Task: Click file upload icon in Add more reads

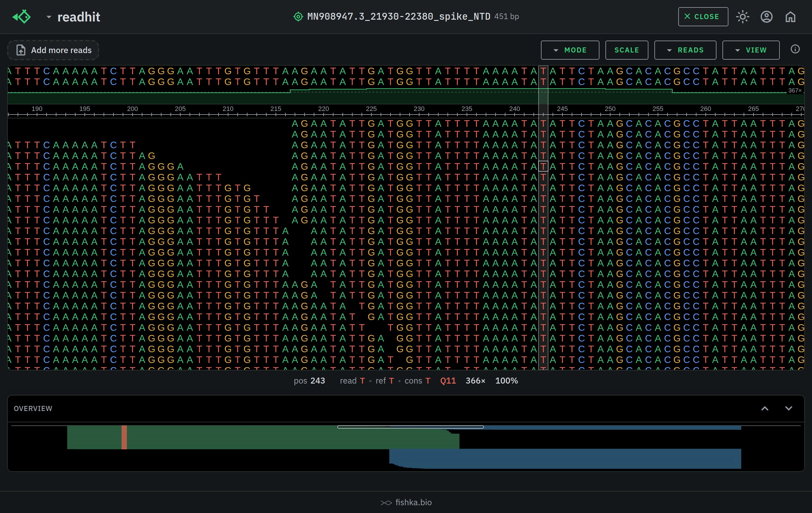Action: (x=21, y=50)
